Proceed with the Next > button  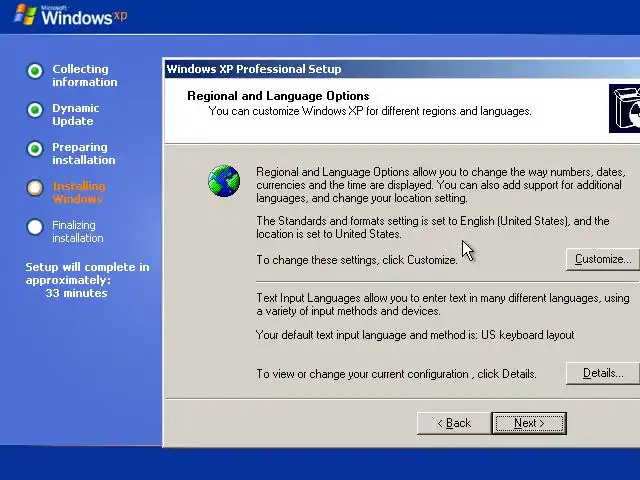click(529, 423)
